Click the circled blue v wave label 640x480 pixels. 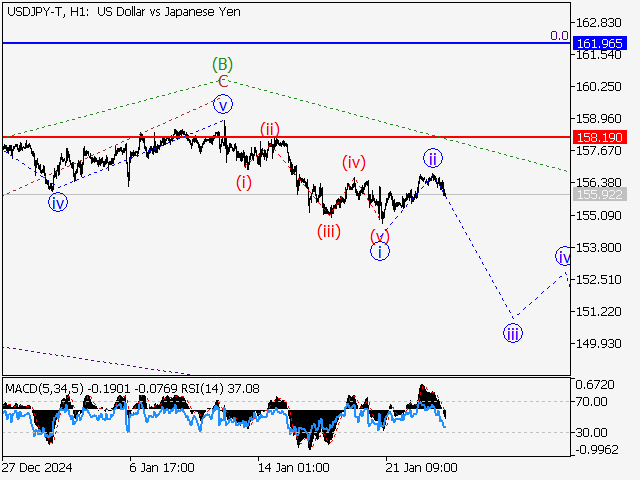pos(224,103)
